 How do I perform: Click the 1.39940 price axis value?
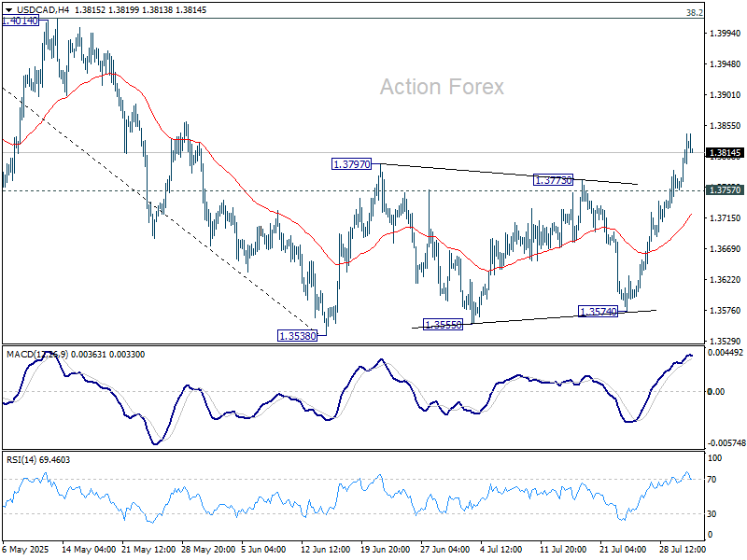[x=726, y=34]
